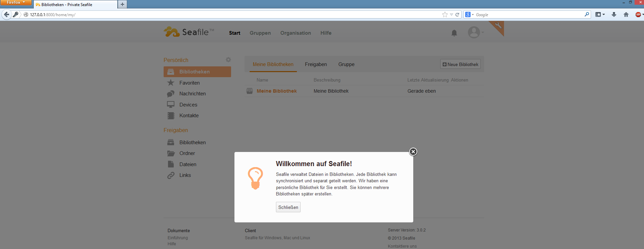Image resolution: width=644 pixels, height=249 pixels.
Task: Open the notifications bell icon
Action: 454,33
